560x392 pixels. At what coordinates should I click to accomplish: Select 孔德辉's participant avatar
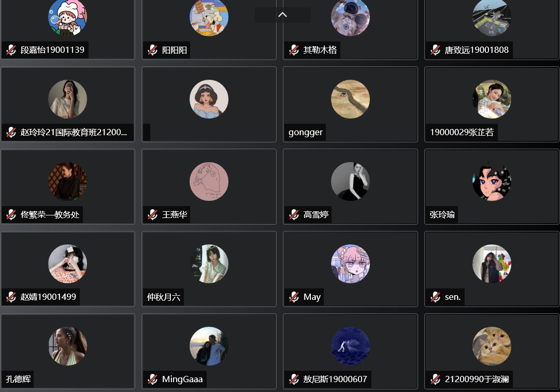tap(67, 346)
